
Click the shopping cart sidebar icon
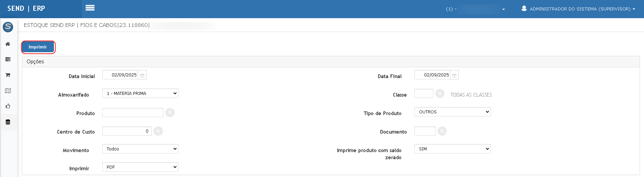point(8,75)
